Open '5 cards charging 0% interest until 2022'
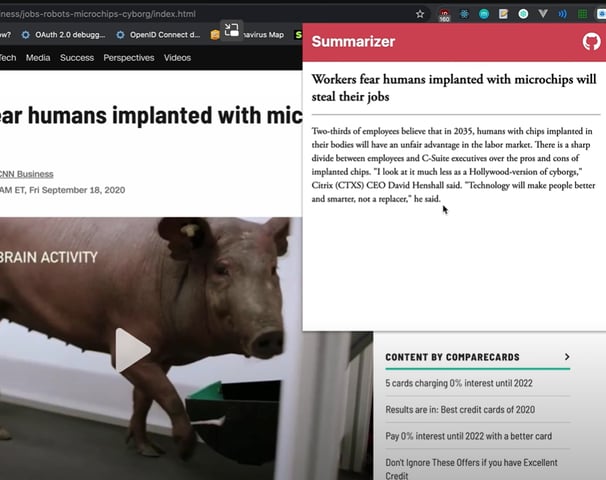Image resolution: width=606 pixels, height=480 pixels. click(459, 383)
